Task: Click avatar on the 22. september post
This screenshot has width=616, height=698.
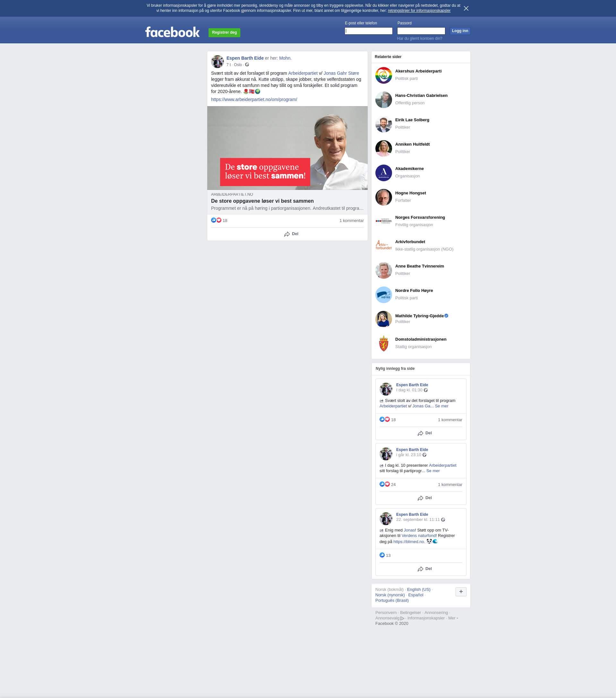Action: (386, 519)
